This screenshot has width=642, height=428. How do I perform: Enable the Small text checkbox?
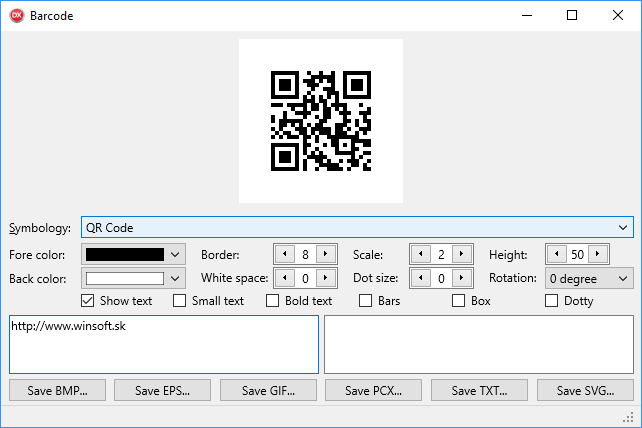pyautogui.click(x=179, y=301)
